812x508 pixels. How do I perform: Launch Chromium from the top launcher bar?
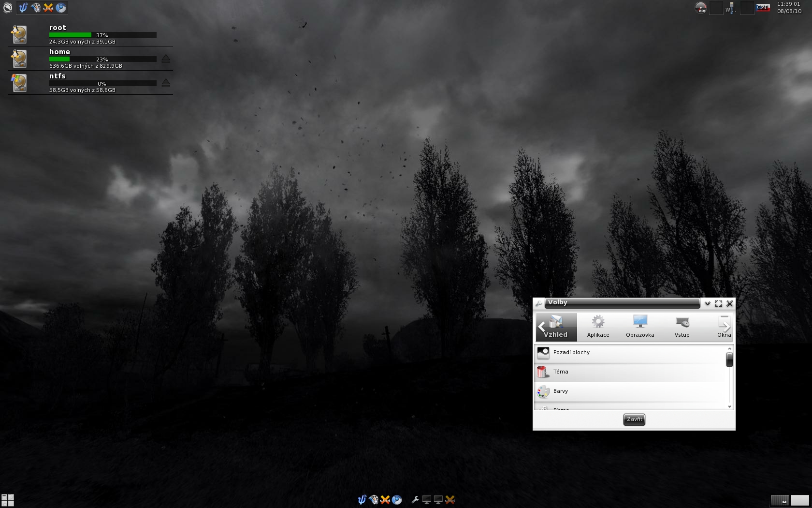61,8
